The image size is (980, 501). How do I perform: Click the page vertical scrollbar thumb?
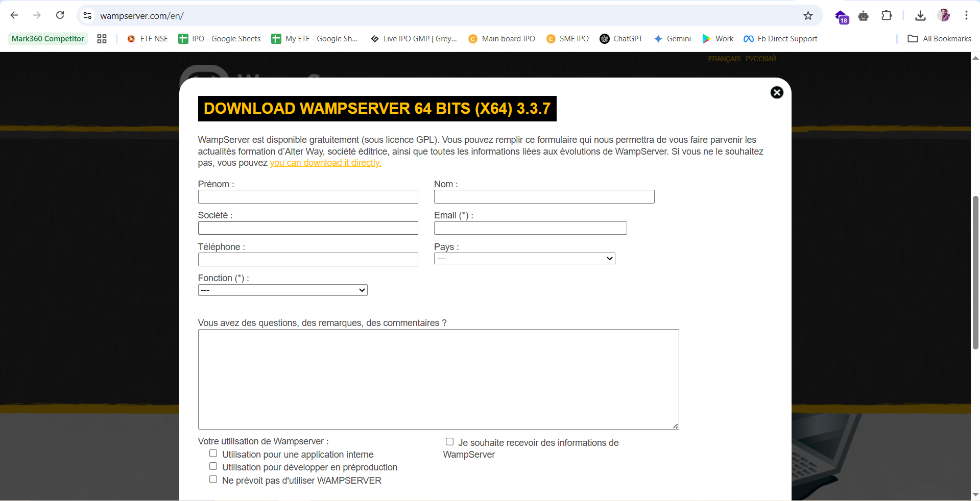point(975,272)
